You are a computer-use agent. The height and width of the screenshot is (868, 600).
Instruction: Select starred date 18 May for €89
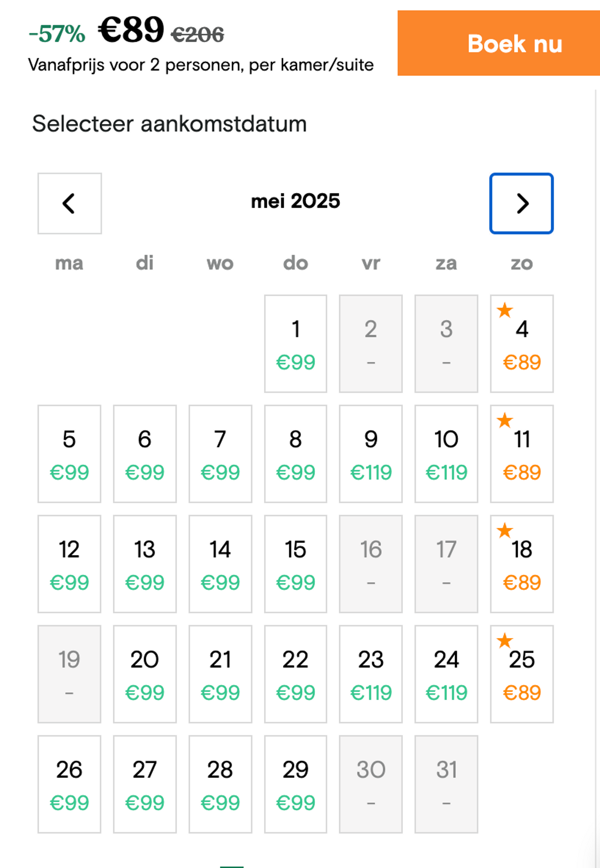click(x=521, y=564)
